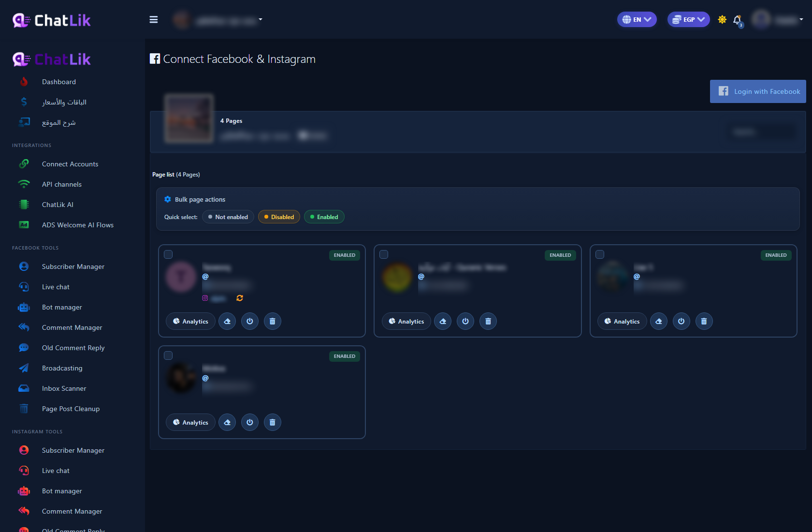Click power icon on purple T page
812x532 pixels.
[x=250, y=321]
